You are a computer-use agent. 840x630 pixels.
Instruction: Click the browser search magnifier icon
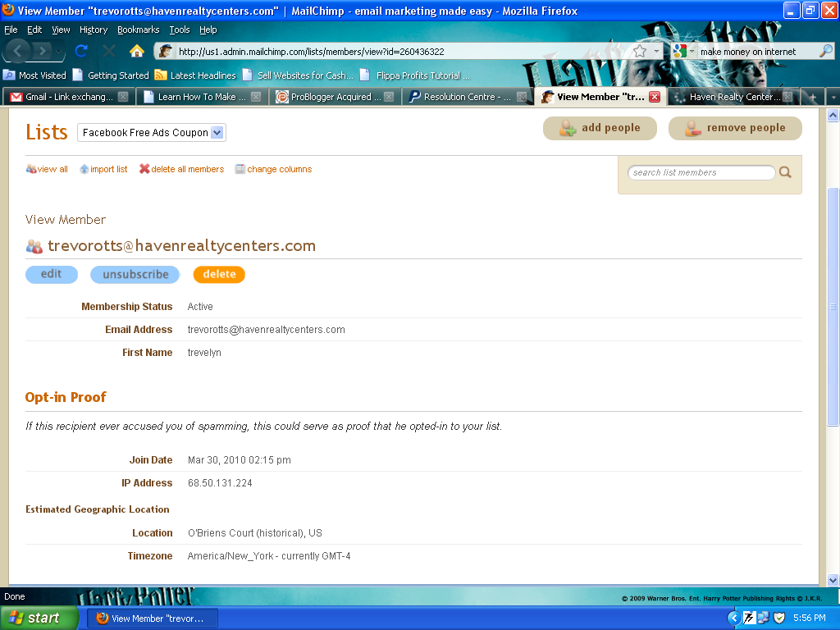click(826, 51)
